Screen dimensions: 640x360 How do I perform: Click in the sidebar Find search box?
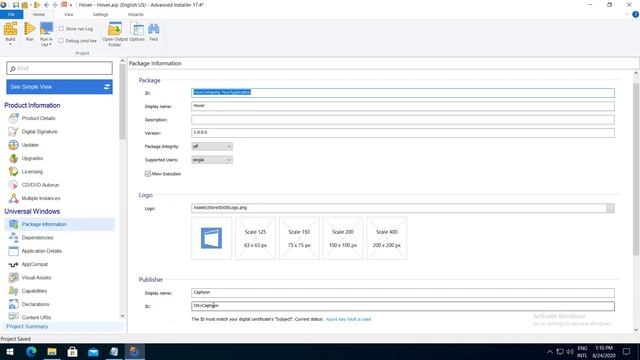[60, 68]
